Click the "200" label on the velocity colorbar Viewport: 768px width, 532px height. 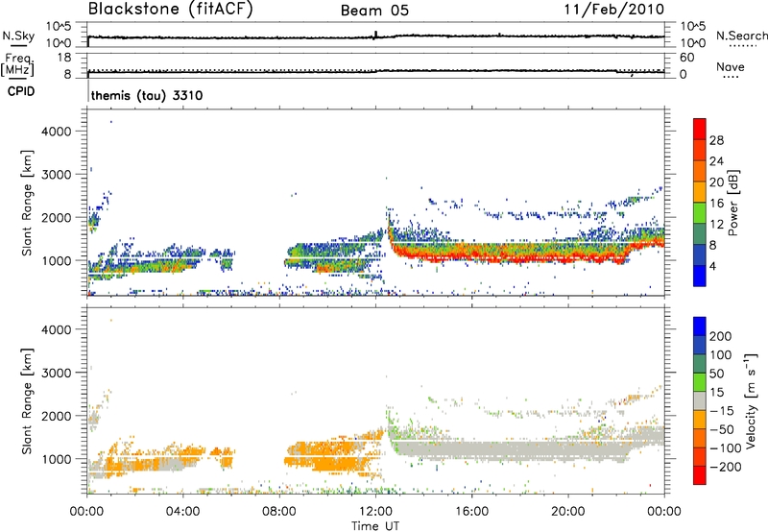721,336
